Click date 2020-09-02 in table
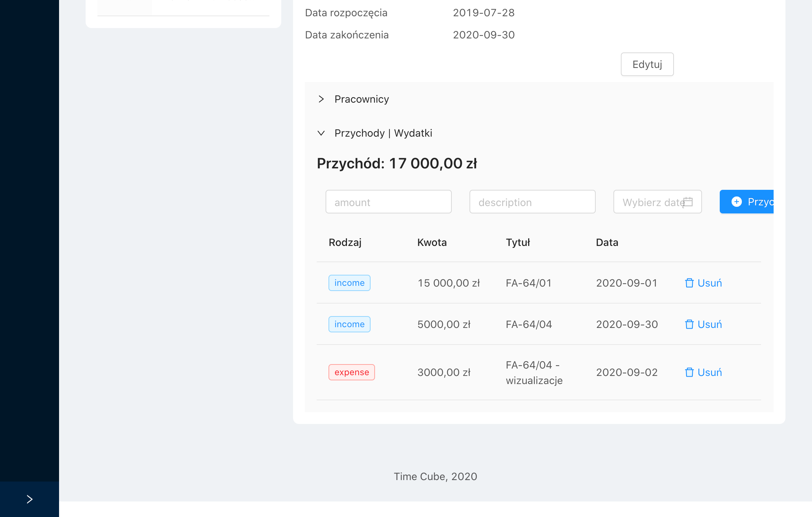Viewport: 812px width, 517px height. (x=627, y=372)
